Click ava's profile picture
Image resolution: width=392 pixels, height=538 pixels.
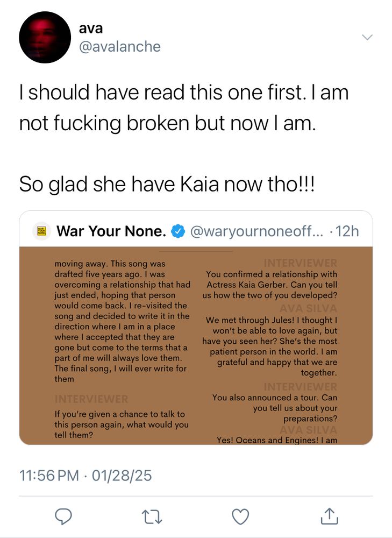45,37
